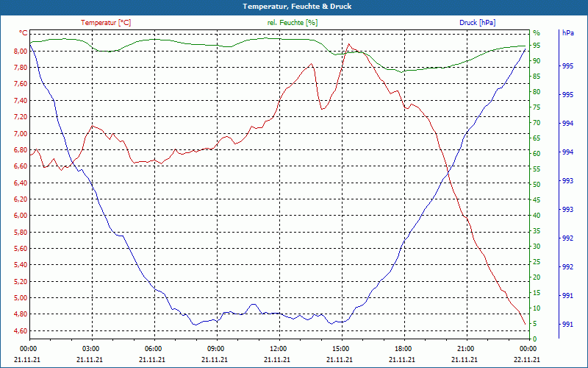The height and width of the screenshot is (368, 588).
Task: Click the green 15 humidity axis value
Action: click(x=537, y=293)
